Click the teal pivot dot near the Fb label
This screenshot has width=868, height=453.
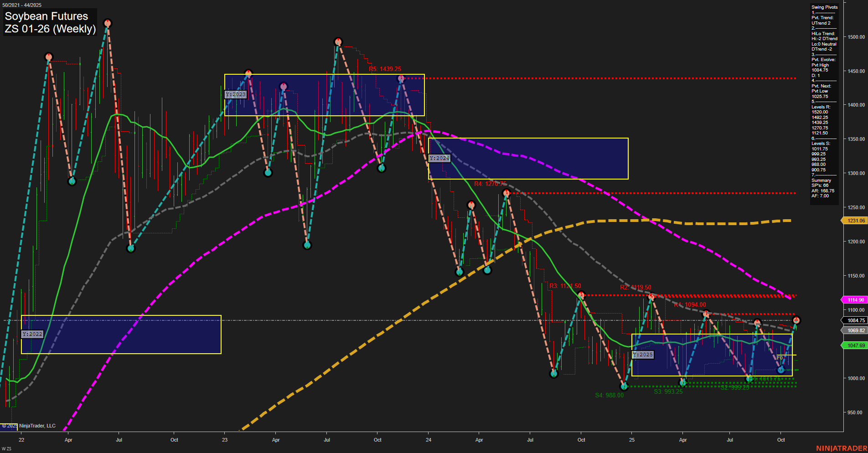click(x=780, y=370)
